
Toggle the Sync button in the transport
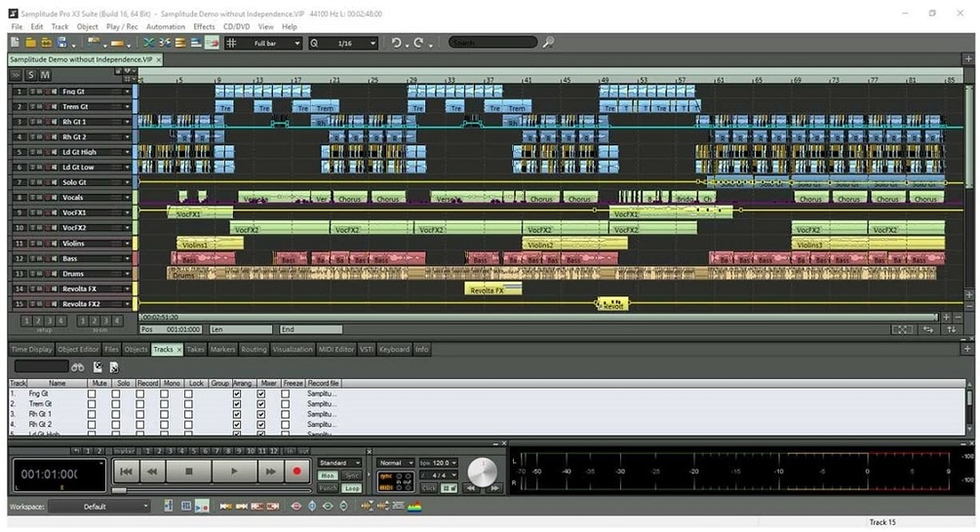pyautogui.click(x=352, y=475)
